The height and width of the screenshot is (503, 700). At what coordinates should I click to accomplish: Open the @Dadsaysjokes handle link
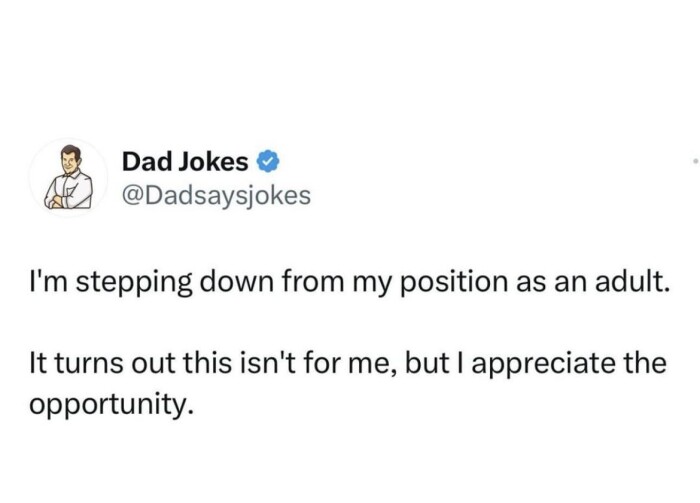(216, 194)
